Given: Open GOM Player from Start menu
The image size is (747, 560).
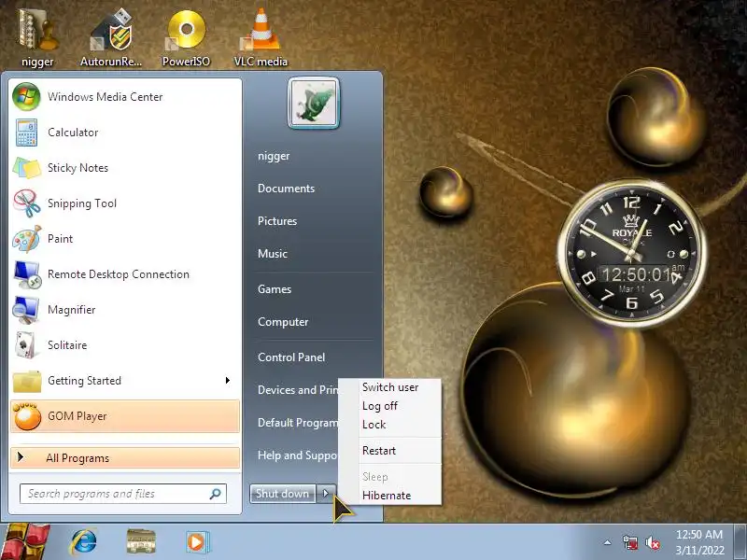Looking at the screenshot, I should tap(125, 416).
